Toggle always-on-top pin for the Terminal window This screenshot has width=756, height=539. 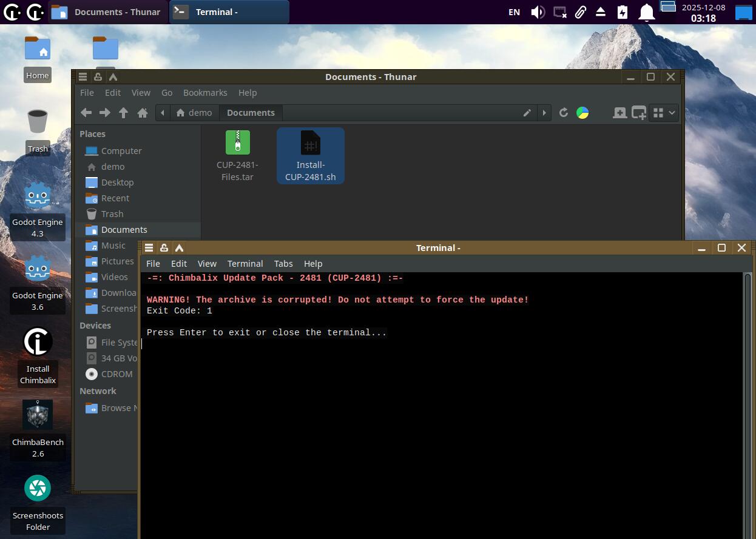pyautogui.click(x=164, y=248)
